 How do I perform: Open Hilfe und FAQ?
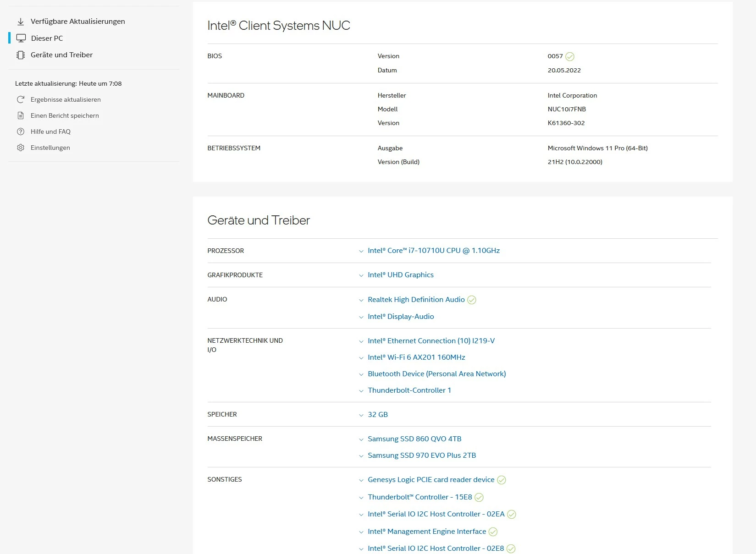[x=50, y=132]
